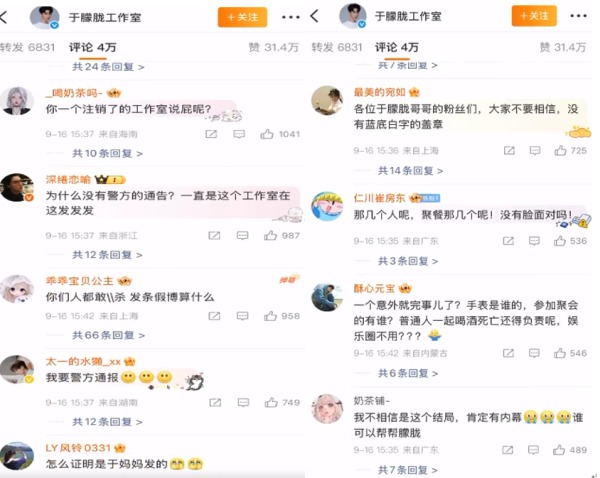Viewport: 600px width, 478px height.
Task: Reply to 仁川崔房东's comment via bubble icon
Action: click(534, 241)
